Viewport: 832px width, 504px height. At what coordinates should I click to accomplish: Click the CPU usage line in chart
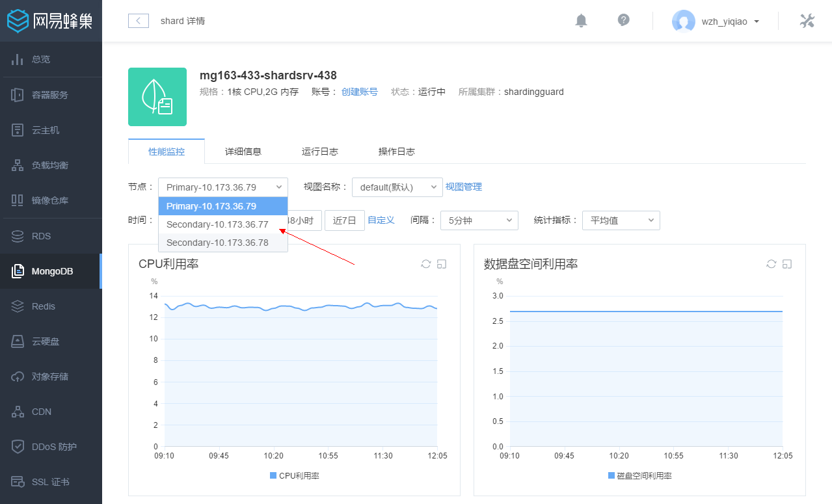point(301,306)
